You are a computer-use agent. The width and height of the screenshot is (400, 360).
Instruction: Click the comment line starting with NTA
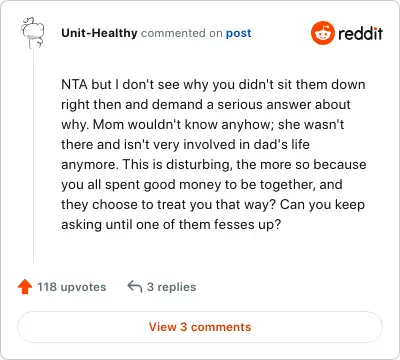[x=213, y=84]
